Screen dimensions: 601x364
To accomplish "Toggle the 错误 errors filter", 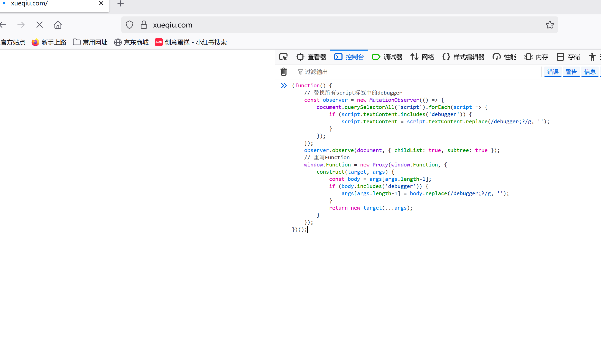I will 553,72.
